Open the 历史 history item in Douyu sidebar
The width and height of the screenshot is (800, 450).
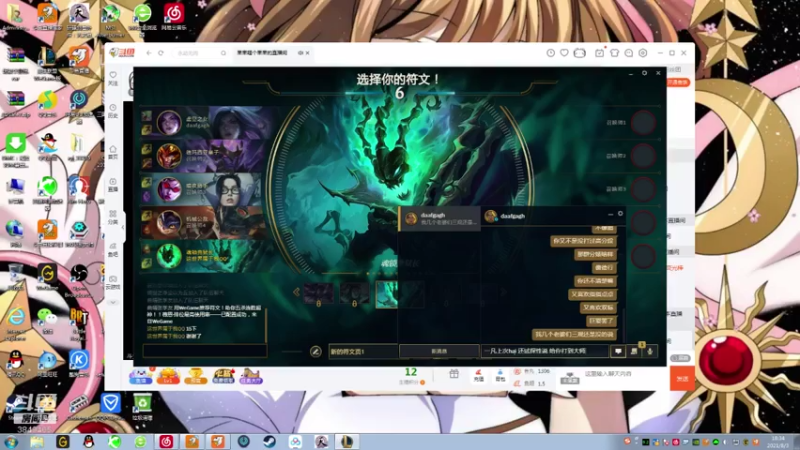pos(113,111)
